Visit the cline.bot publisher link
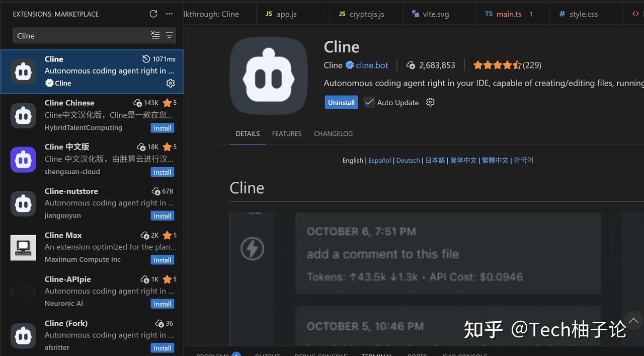This screenshot has width=644, height=356. pos(371,65)
